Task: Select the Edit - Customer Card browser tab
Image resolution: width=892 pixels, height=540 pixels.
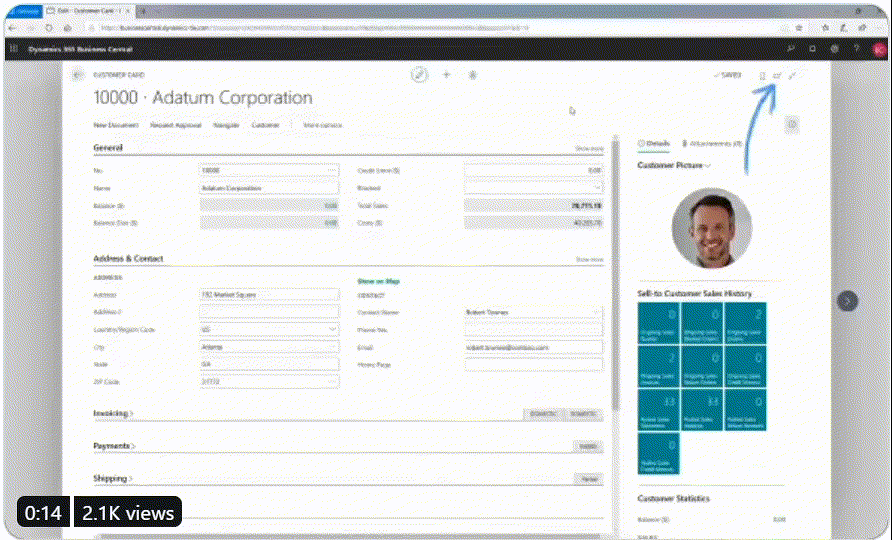Action: pyautogui.click(x=89, y=11)
